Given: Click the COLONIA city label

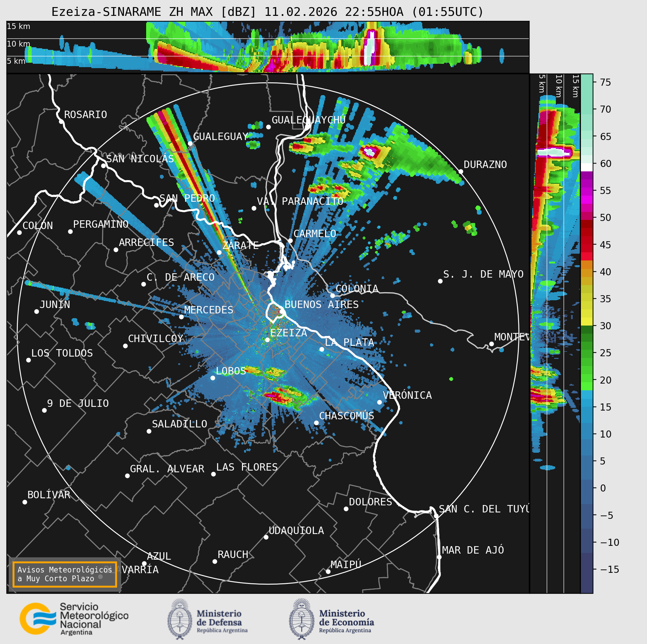Looking at the screenshot, I should click(357, 289).
